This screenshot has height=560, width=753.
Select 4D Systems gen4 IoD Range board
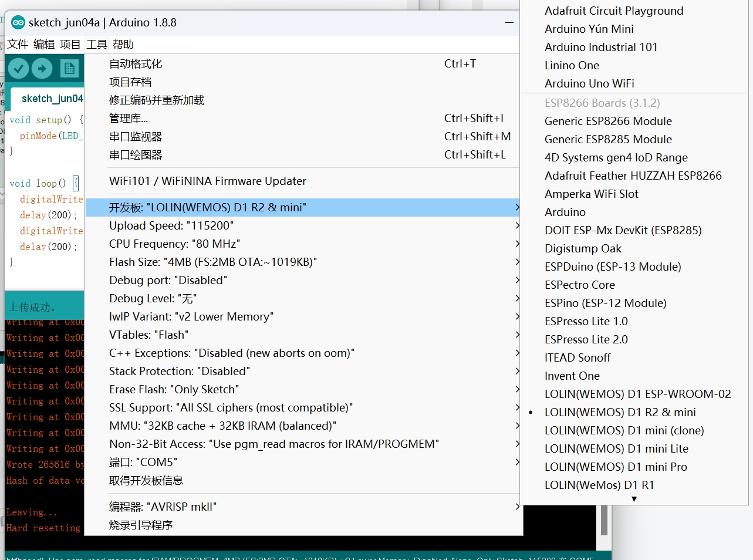634,158
